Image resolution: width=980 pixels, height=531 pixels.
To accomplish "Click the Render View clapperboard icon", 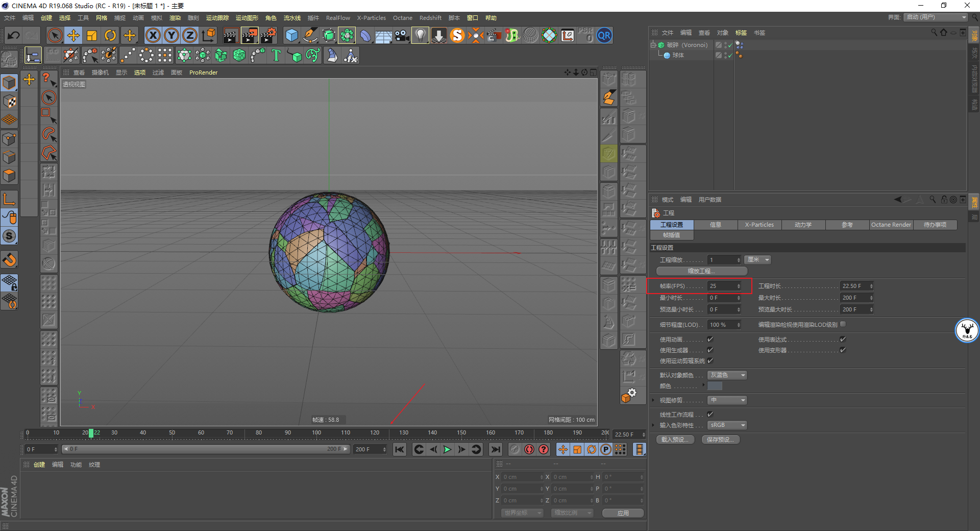I will click(x=231, y=36).
